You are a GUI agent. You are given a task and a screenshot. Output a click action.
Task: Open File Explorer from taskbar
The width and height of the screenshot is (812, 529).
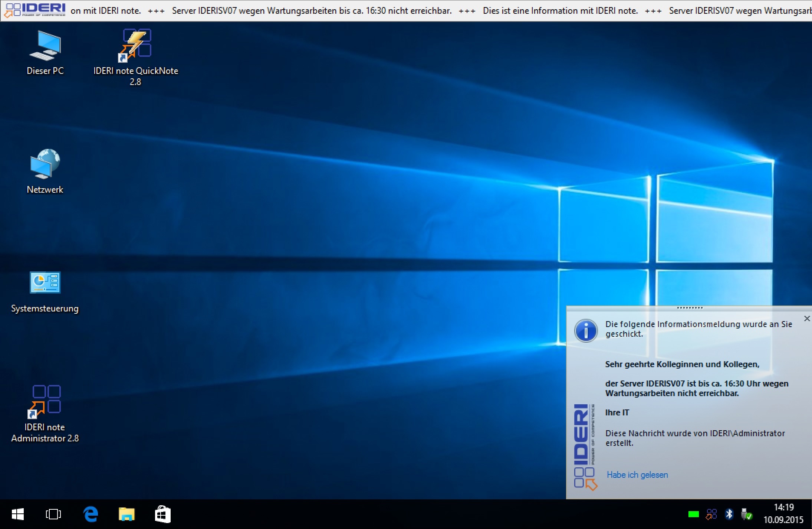click(126, 515)
